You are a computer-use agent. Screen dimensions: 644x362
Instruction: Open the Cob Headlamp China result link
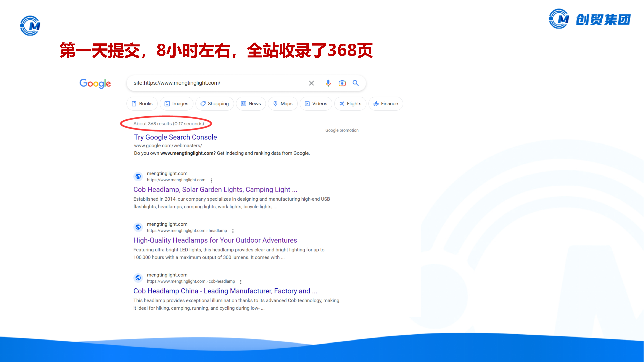coord(225,291)
